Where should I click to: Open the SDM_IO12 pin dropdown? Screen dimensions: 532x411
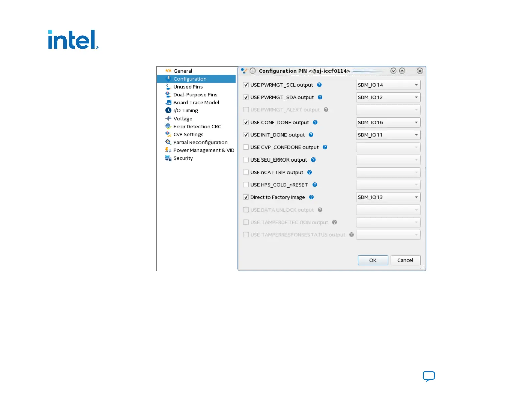click(x=388, y=97)
